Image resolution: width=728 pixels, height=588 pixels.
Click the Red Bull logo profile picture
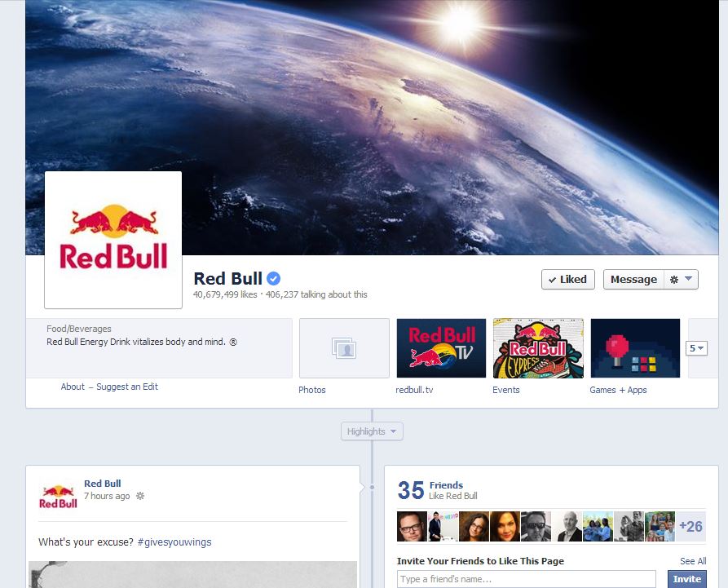[x=113, y=240]
